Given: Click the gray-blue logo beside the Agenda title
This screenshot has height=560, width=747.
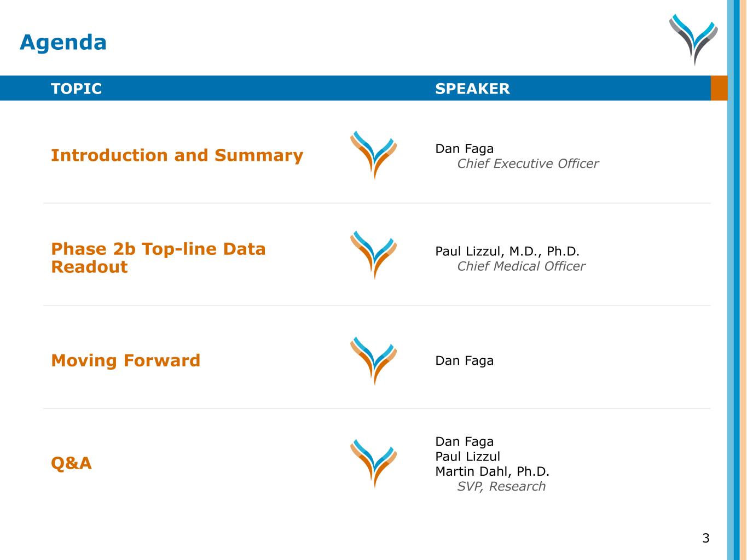Looking at the screenshot, I should (x=693, y=39).
